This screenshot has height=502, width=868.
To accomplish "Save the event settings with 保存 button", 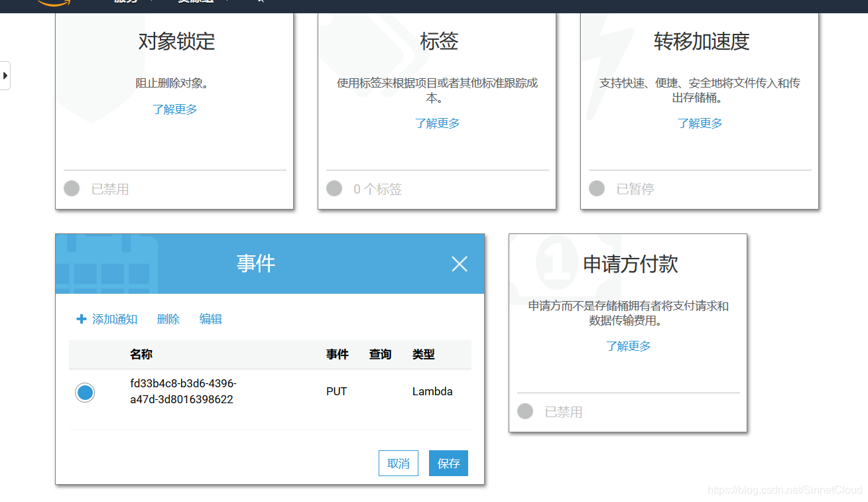I will click(448, 463).
